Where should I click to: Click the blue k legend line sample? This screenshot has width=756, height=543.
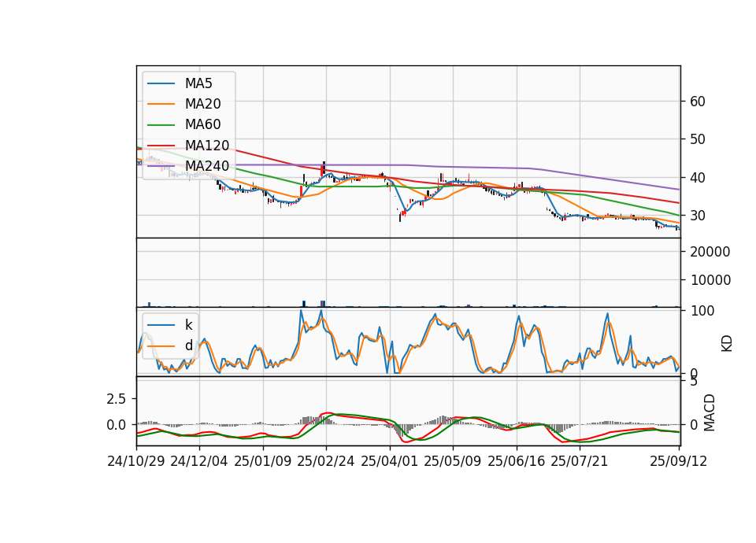161,325
